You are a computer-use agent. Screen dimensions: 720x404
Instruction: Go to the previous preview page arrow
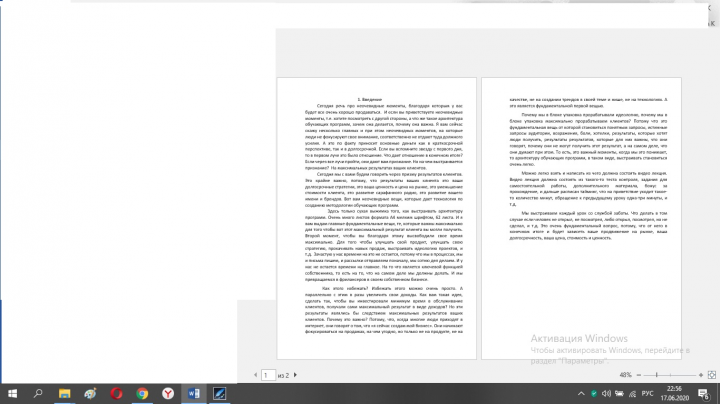point(255,375)
